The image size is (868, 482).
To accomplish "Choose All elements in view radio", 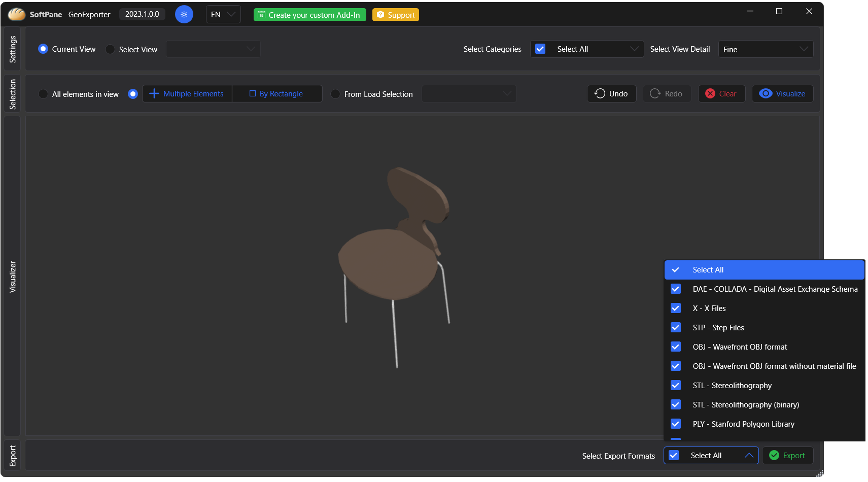I will 43,94.
